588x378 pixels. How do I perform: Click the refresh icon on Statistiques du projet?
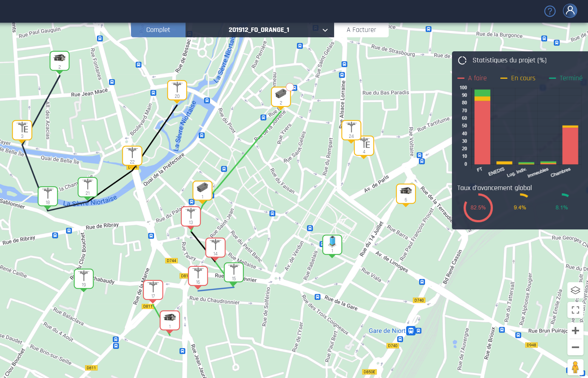click(x=462, y=60)
